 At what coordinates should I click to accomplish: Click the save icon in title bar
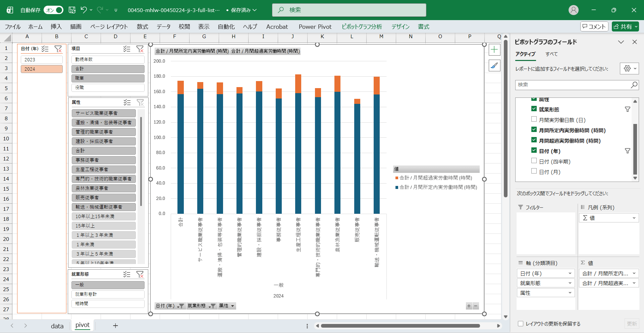click(72, 10)
